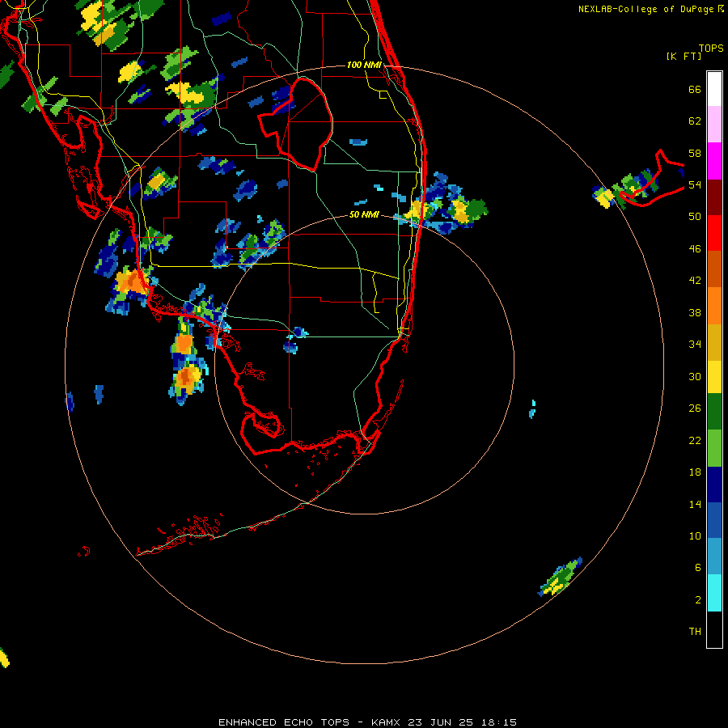The width and height of the screenshot is (728, 728).
Task: Select the light pink legend color block
Action: tap(714, 125)
